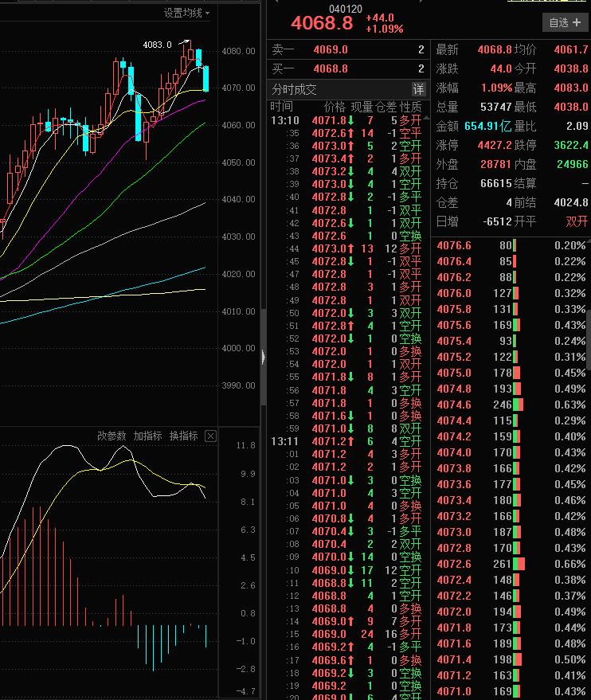Click the 11.8 MACD axis label
The width and height of the screenshot is (591, 700).
tap(246, 445)
